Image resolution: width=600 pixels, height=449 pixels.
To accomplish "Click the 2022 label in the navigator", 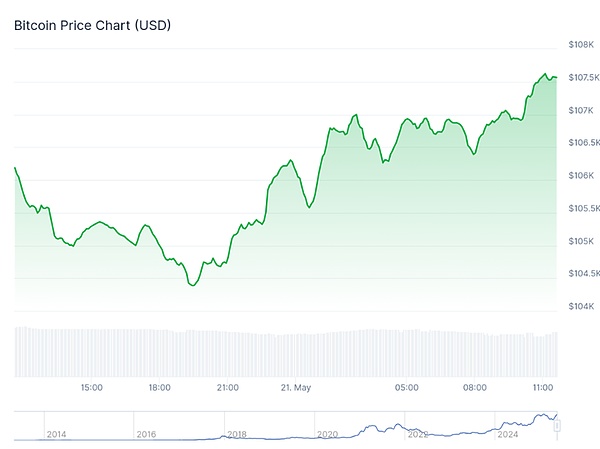I will coord(418,435).
